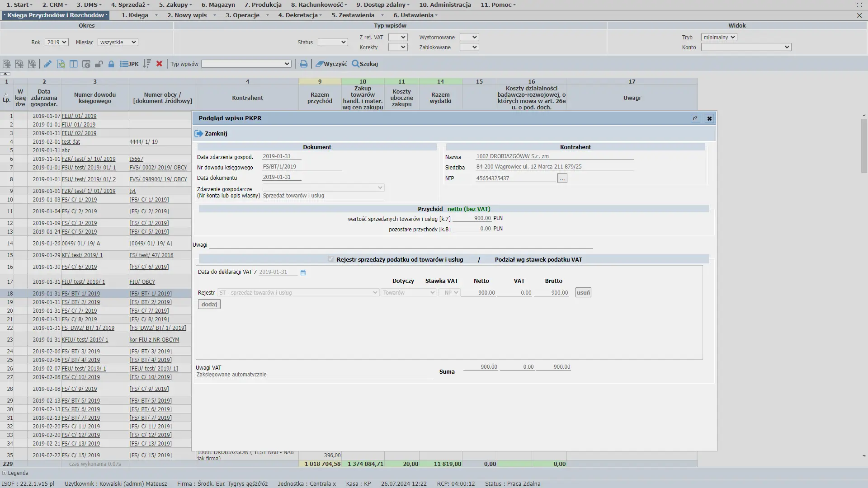Click the printer icon in toolbar
868x488 pixels.
[x=303, y=64]
